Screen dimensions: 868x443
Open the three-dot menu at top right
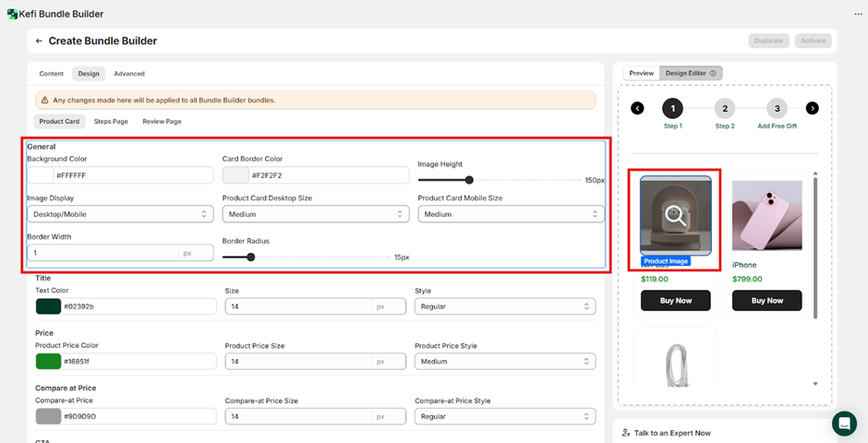[x=859, y=14]
